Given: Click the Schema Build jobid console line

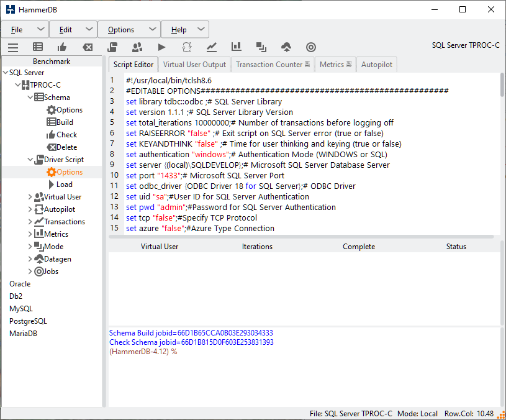Looking at the screenshot, I should click(191, 333).
